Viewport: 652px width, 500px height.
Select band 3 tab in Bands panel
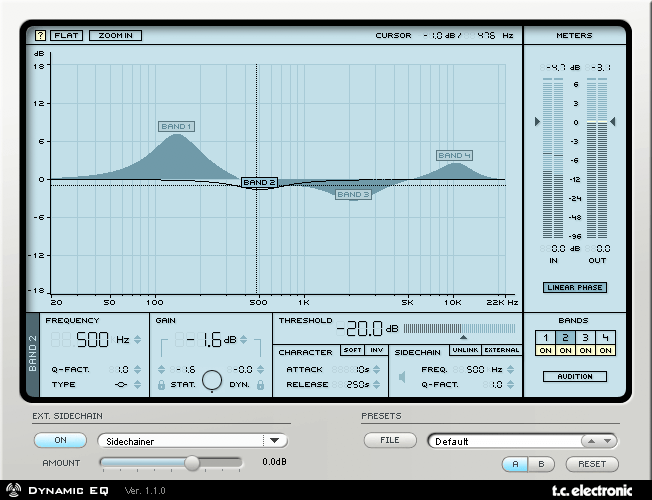tap(585, 337)
